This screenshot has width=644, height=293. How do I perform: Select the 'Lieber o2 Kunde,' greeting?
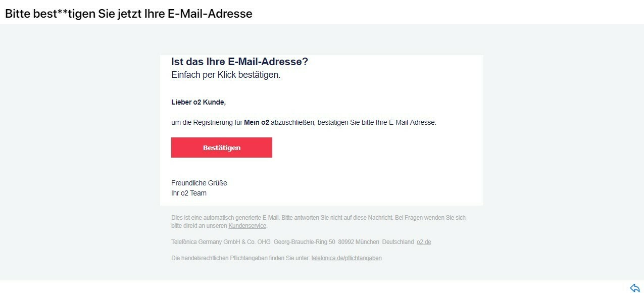click(199, 102)
